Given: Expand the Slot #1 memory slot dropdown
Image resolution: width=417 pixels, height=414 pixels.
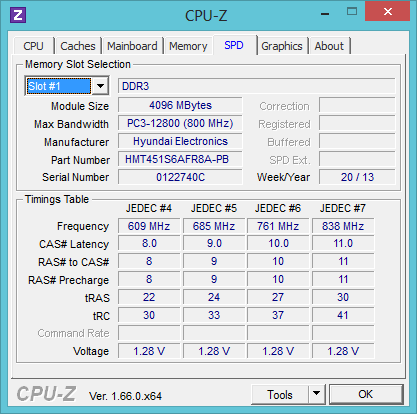Looking at the screenshot, I should coord(100,86).
